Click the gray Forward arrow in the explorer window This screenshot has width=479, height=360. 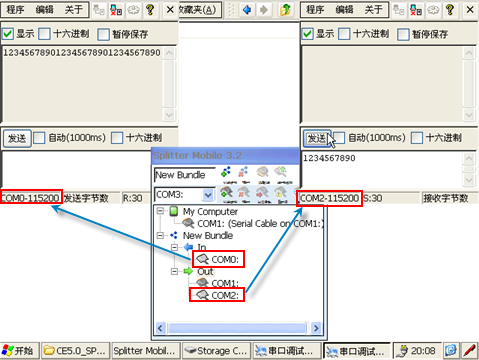point(264,10)
